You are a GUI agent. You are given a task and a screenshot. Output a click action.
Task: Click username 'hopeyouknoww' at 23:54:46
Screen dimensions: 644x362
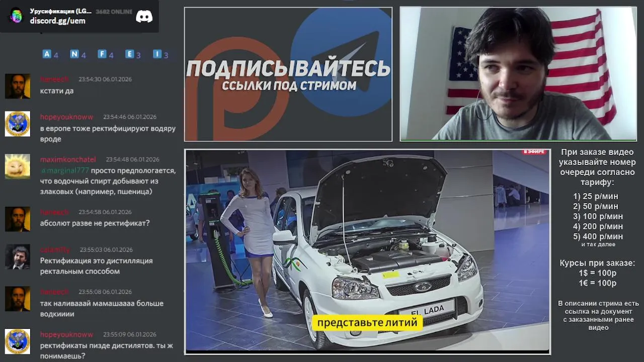point(66,117)
